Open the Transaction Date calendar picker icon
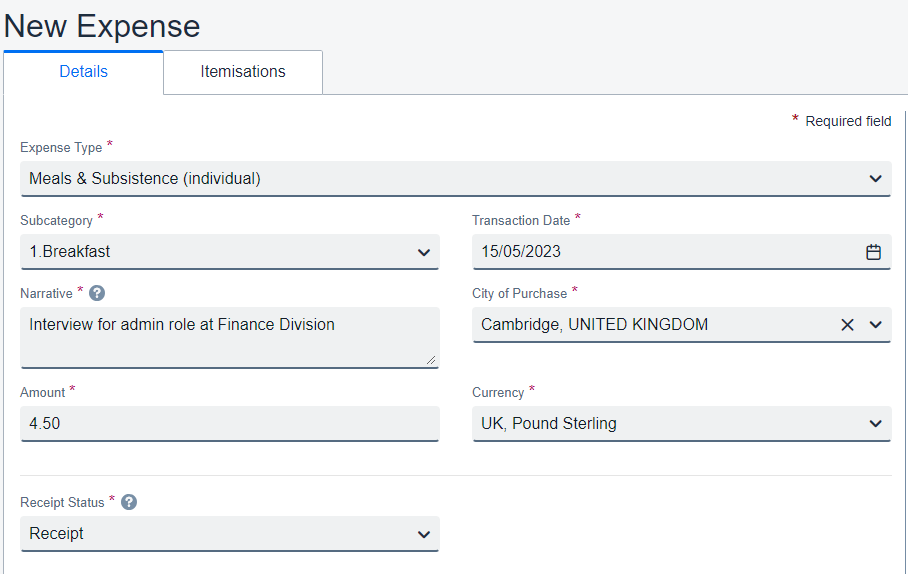The width and height of the screenshot is (908, 574). coord(873,252)
